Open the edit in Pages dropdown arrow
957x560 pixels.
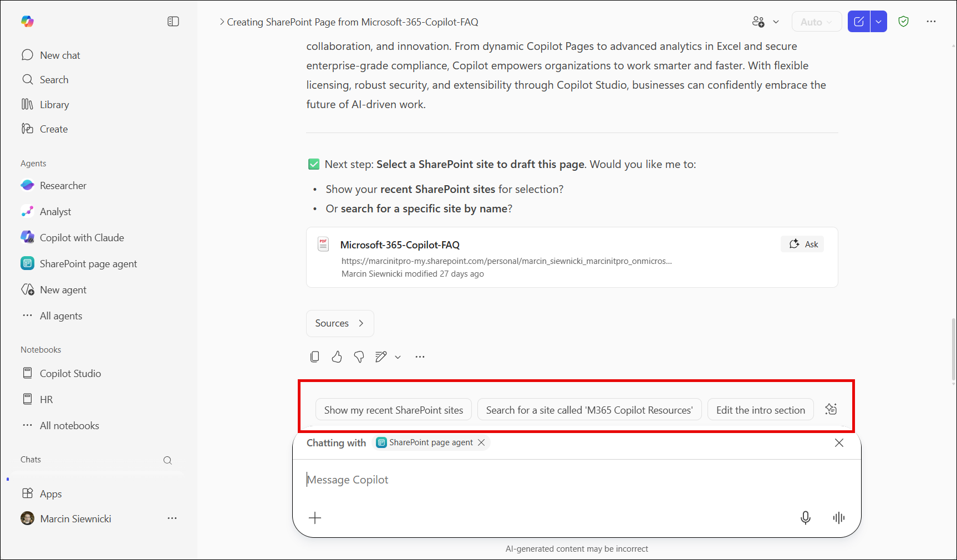pyautogui.click(x=398, y=357)
